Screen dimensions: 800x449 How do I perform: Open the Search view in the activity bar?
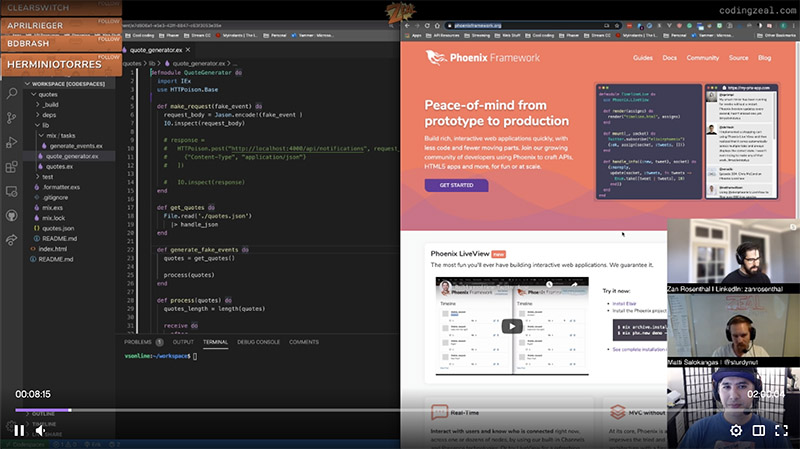point(11,93)
